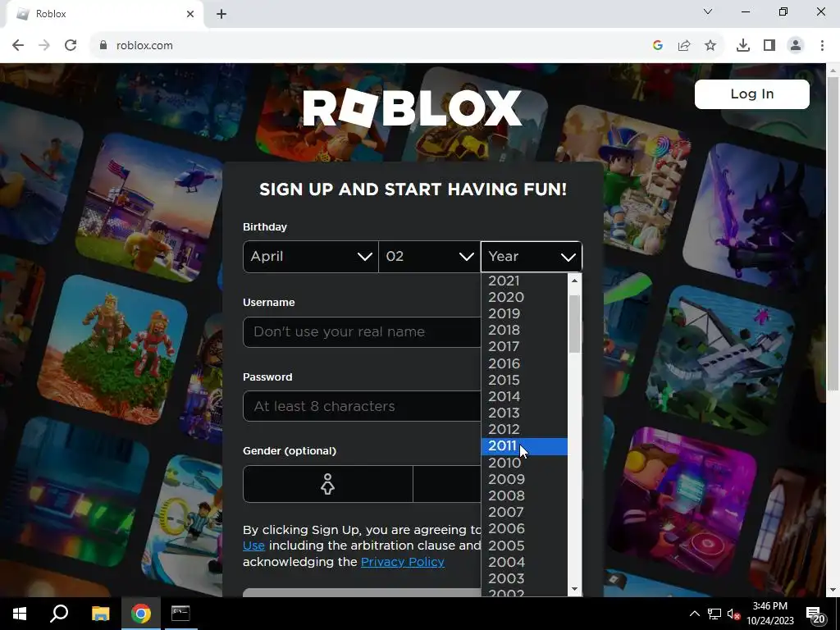This screenshot has width=840, height=630.
Task: Click the Log In button
Action: tap(752, 94)
